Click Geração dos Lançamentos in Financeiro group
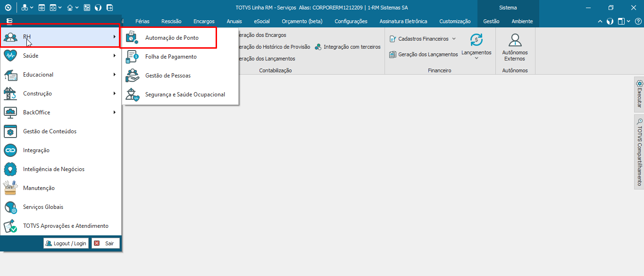Image resolution: width=644 pixels, height=276 pixels. point(423,54)
